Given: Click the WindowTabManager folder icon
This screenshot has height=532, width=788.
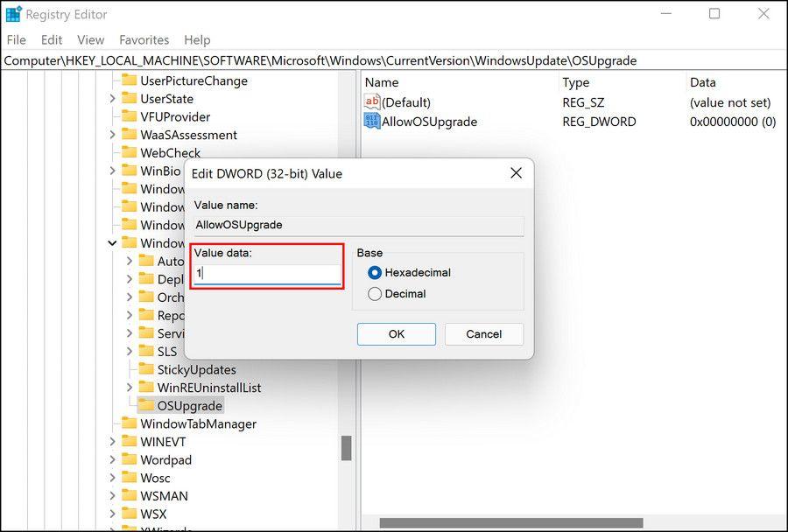Looking at the screenshot, I should point(129,424).
